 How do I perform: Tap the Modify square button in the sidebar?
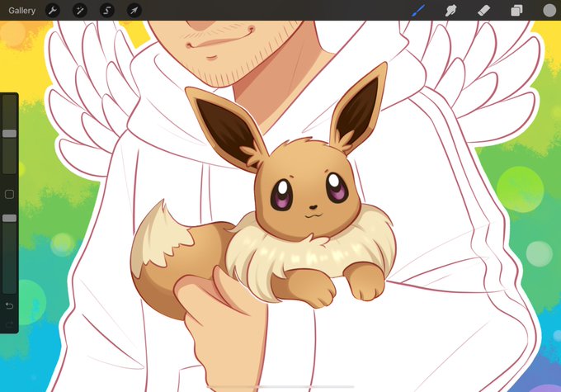tap(9, 194)
